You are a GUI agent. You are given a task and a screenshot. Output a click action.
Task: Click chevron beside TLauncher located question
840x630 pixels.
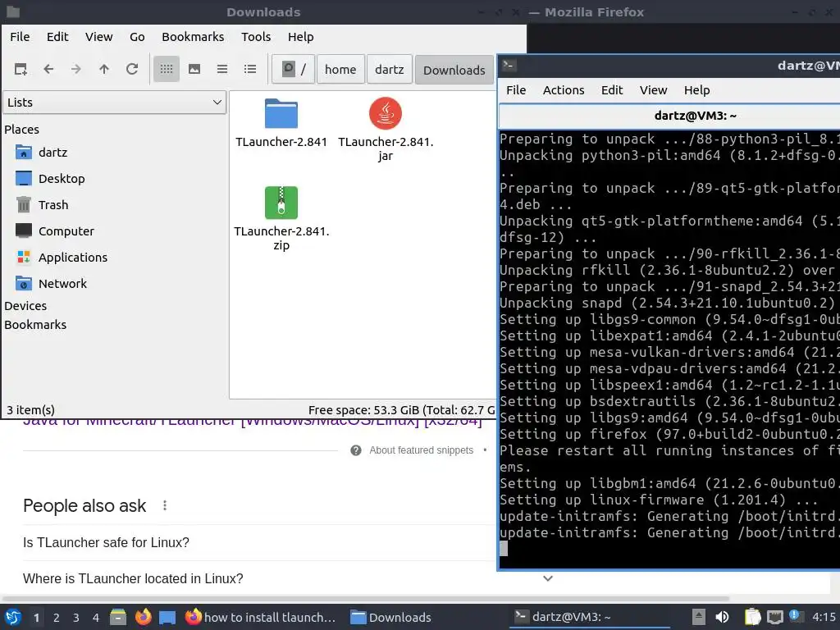[547, 578]
